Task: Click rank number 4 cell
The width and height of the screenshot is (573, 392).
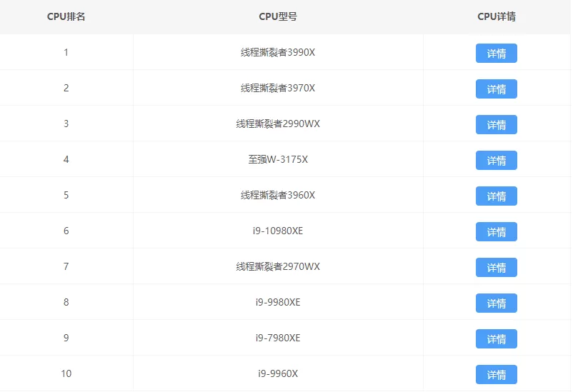Action: (x=66, y=159)
